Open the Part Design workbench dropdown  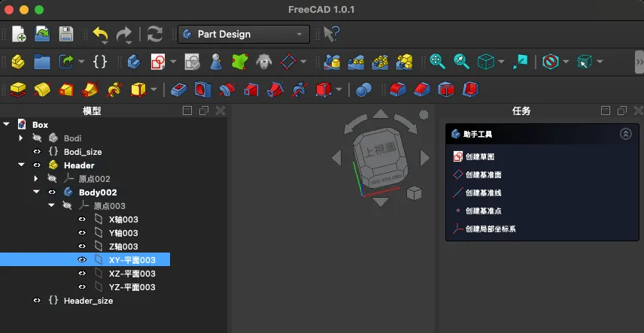[243, 34]
